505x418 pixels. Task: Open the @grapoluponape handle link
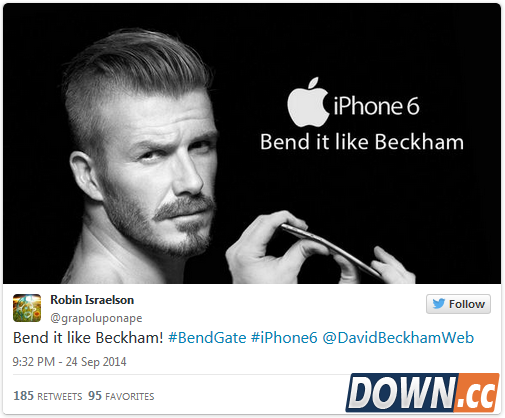click(x=96, y=318)
